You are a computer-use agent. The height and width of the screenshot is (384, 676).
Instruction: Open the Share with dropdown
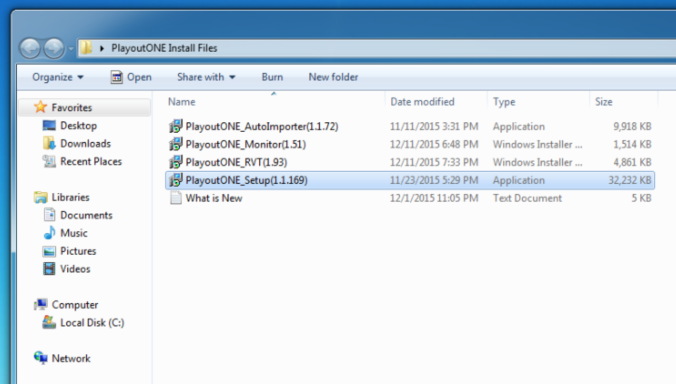pyautogui.click(x=206, y=77)
